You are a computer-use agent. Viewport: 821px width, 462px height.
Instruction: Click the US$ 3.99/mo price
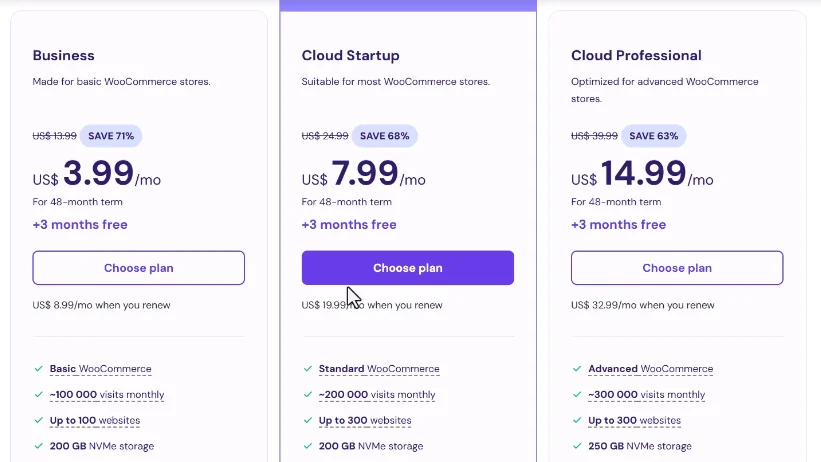(96, 173)
